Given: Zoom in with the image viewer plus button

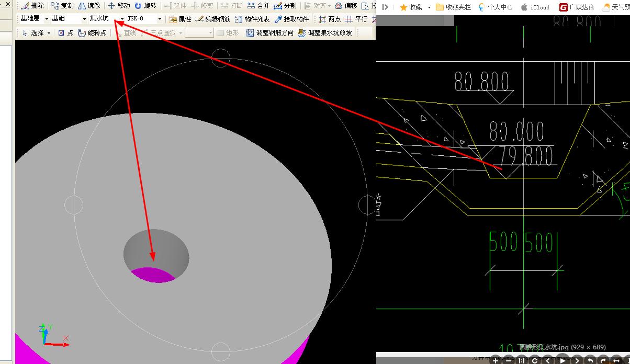Looking at the screenshot, I should (495, 360).
